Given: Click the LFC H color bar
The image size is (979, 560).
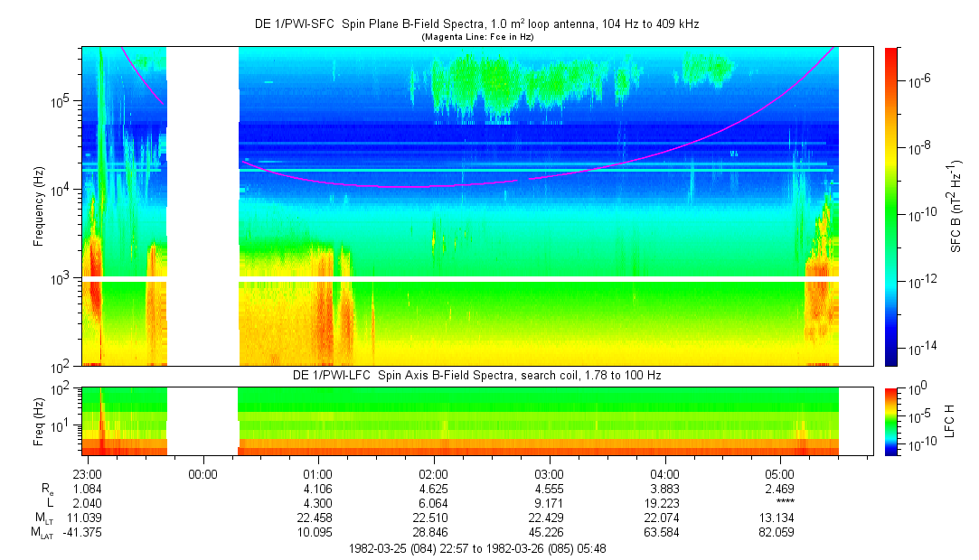Looking at the screenshot, I should click(x=890, y=420).
